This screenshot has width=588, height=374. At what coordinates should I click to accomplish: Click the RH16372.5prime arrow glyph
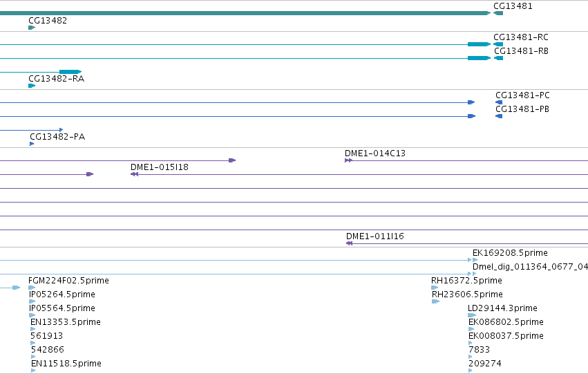tap(435, 288)
